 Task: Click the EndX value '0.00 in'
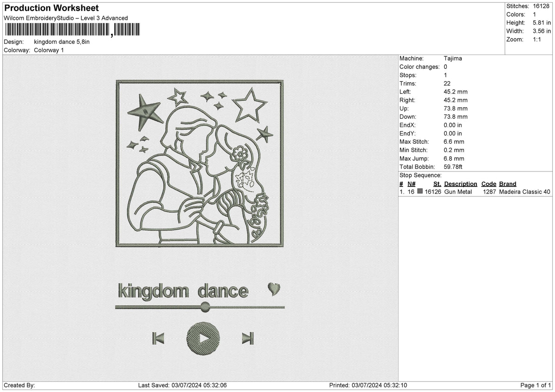(x=452, y=125)
